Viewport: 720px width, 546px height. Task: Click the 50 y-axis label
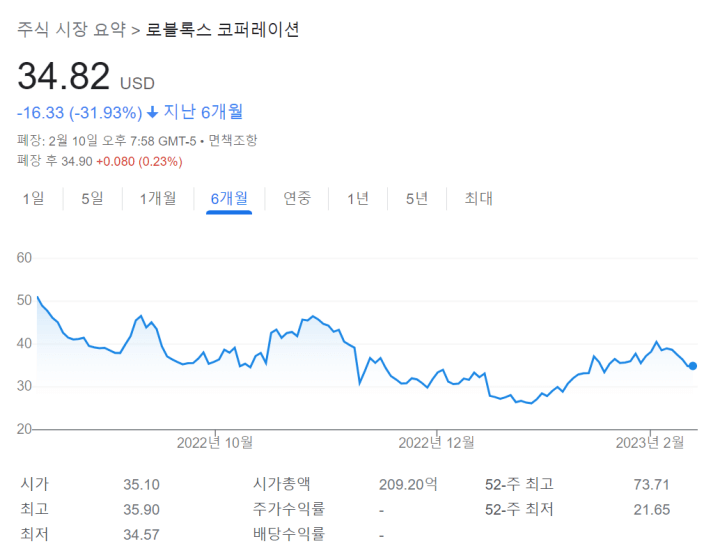(x=24, y=301)
